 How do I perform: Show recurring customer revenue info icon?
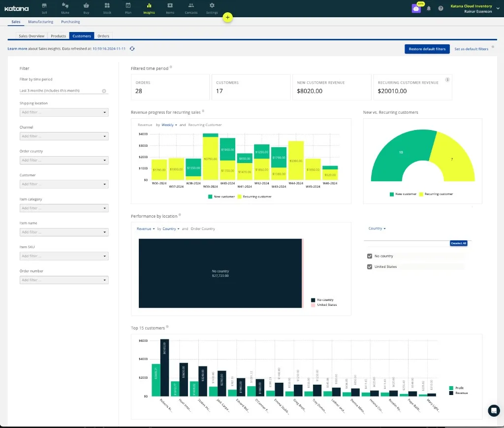tap(447, 80)
